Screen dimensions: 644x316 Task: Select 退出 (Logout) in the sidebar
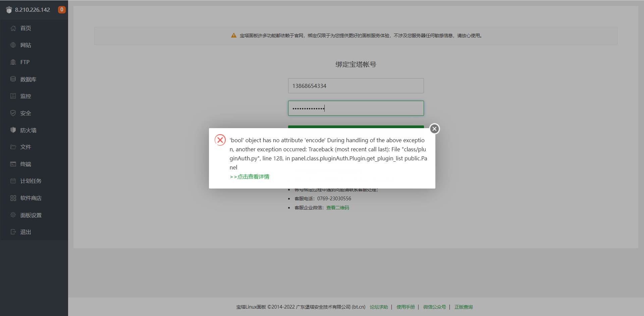coord(13,232)
